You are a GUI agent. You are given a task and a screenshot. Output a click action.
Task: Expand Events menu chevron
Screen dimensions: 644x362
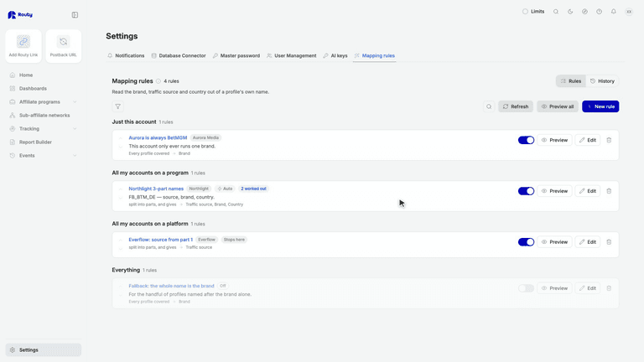[75, 156]
